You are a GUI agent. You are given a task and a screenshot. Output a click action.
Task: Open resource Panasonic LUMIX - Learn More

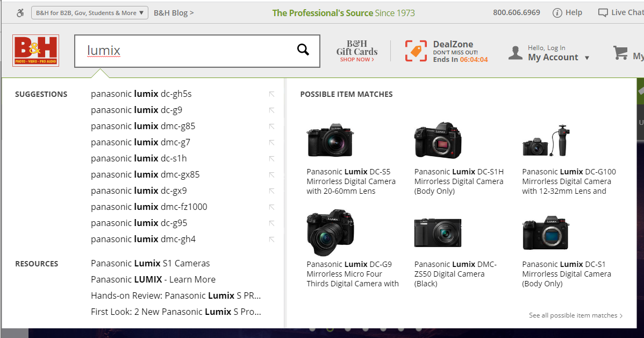[153, 279]
